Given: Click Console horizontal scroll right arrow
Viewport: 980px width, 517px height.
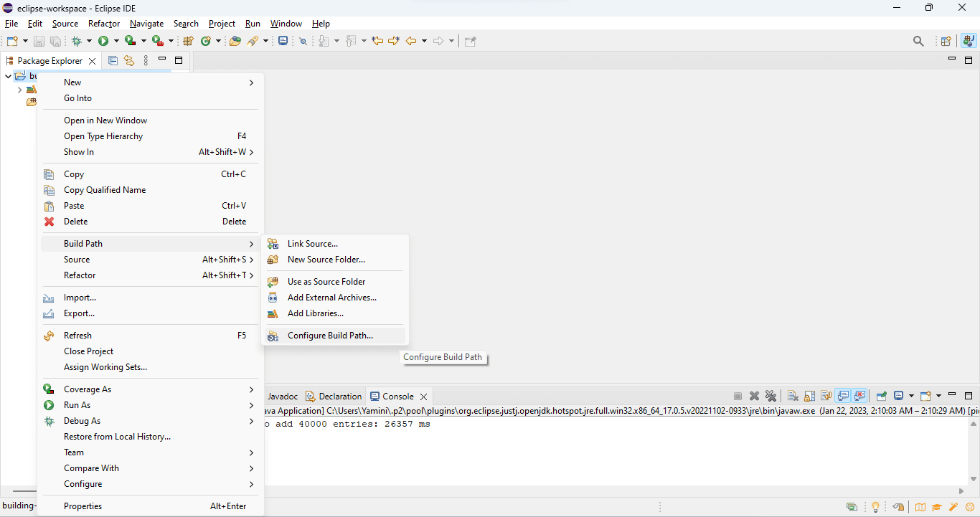Looking at the screenshot, I should (962, 491).
